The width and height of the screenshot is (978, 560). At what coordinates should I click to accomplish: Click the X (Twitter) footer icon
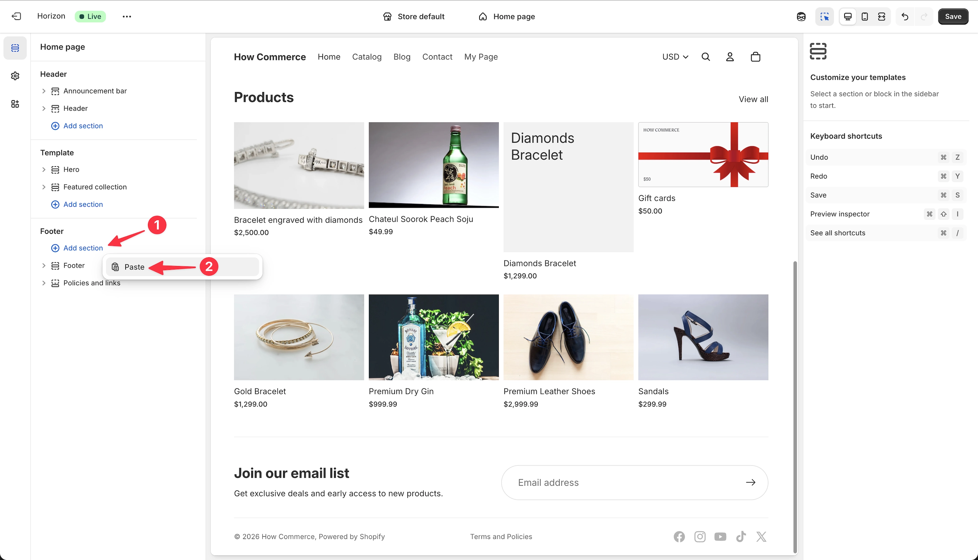click(x=761, y=537)
